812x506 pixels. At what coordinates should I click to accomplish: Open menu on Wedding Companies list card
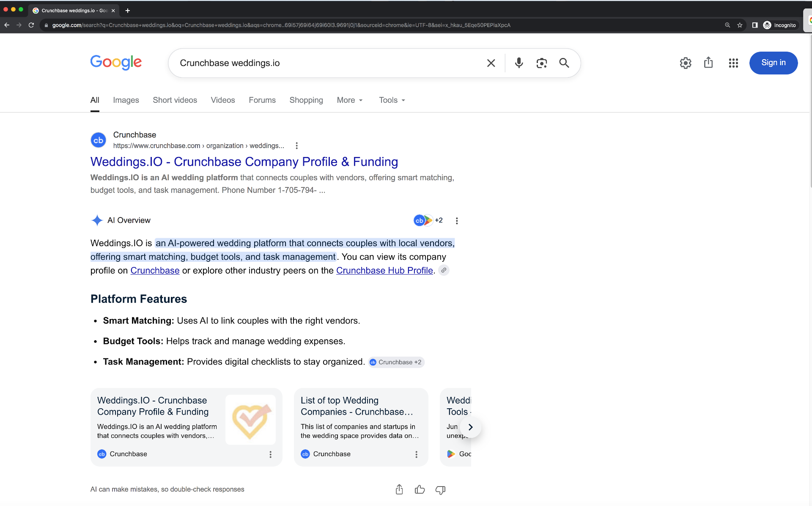tap(416, 454)
